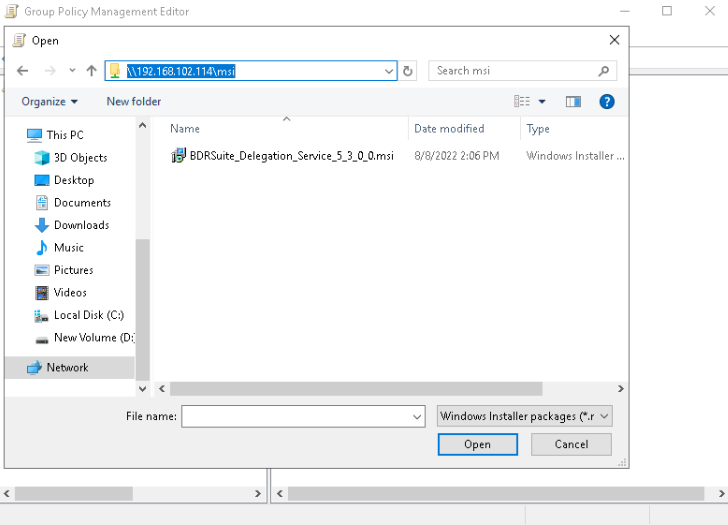Open the Help question mark
Viewport: 728px width, 525px height.
tap(607, 101)
